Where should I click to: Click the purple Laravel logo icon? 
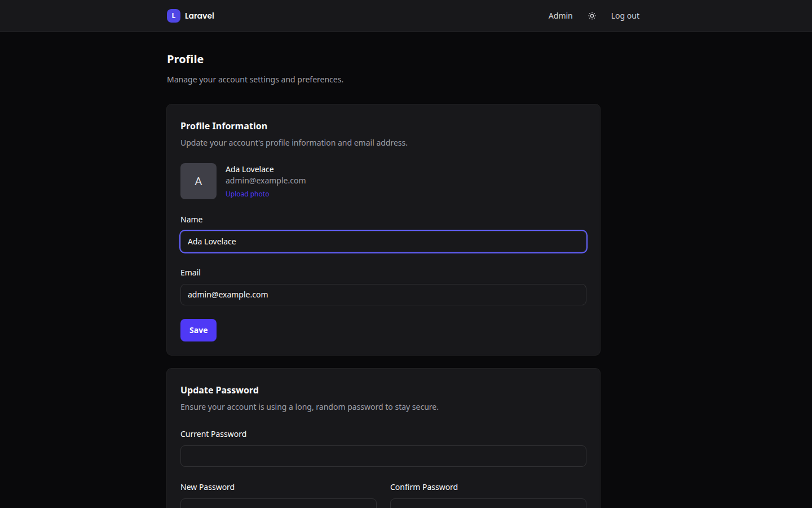click(174, 16)
